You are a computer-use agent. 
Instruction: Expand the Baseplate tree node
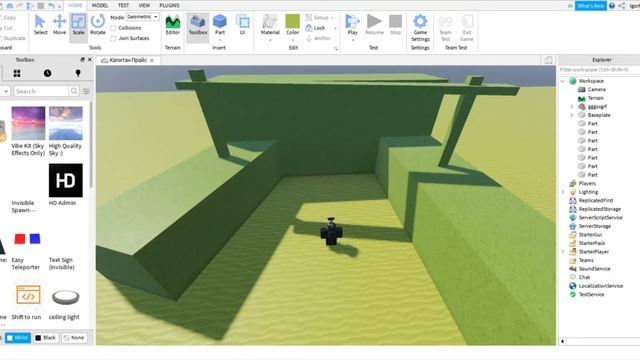571,115
